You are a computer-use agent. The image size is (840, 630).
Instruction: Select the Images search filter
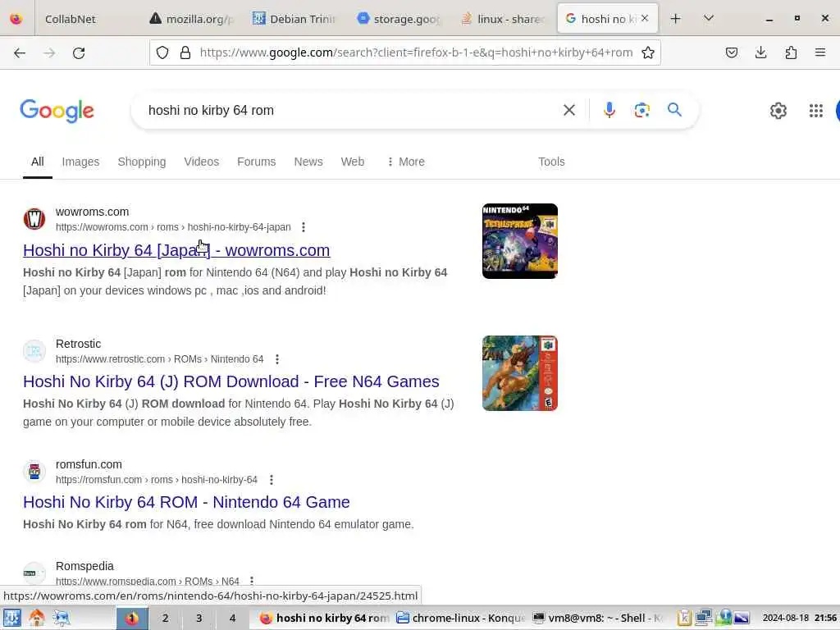pyautogui.click(x=80, y=162)
